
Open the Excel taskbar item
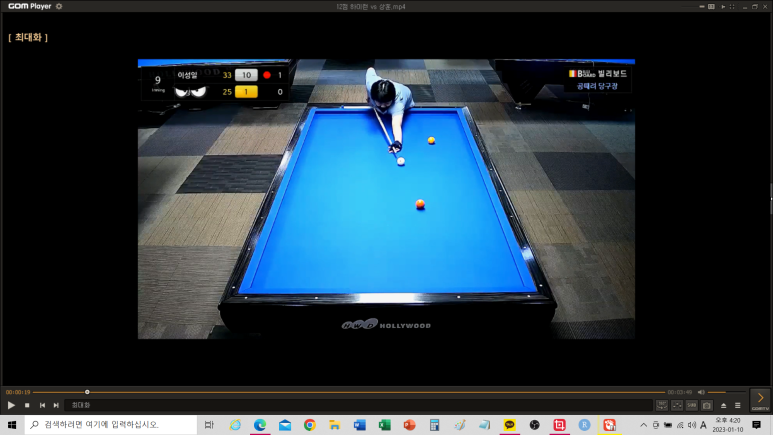point(385,425)
